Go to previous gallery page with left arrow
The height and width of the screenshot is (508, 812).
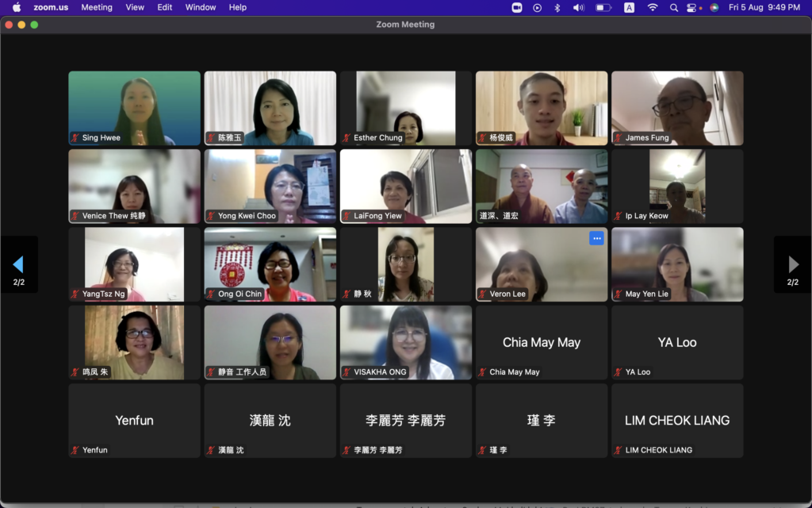tap(18, 264)
